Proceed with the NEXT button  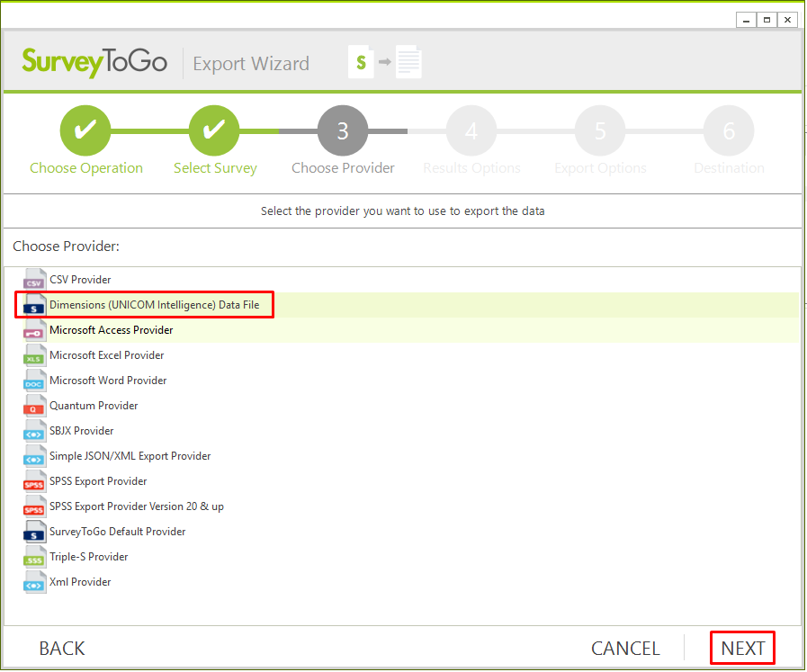742,649
